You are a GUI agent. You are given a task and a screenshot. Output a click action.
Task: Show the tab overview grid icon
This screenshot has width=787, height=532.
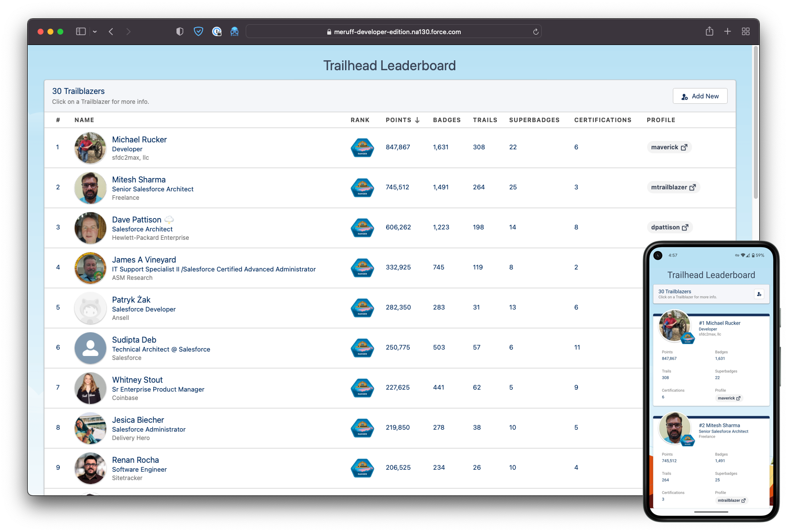tap(746, 32)
